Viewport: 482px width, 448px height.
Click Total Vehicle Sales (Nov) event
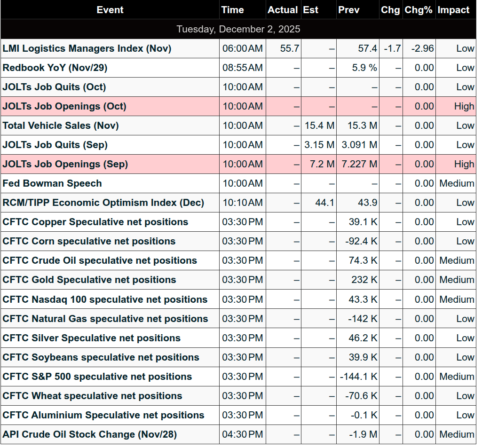(x=61, y=126)
